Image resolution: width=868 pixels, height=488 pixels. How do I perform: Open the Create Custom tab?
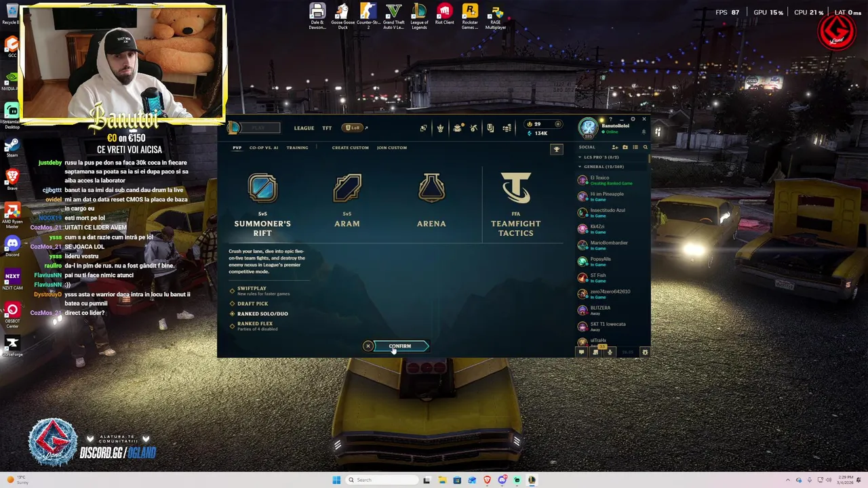tap(351, 148)
